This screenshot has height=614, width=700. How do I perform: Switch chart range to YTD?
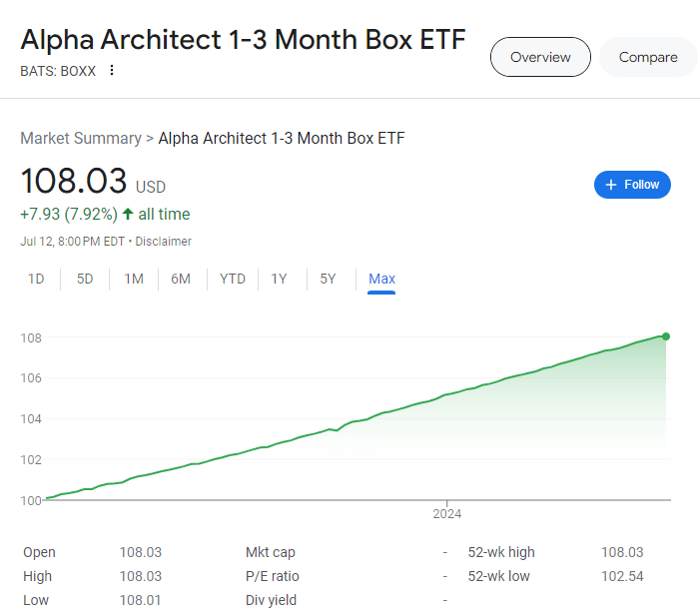coord(233,279)
